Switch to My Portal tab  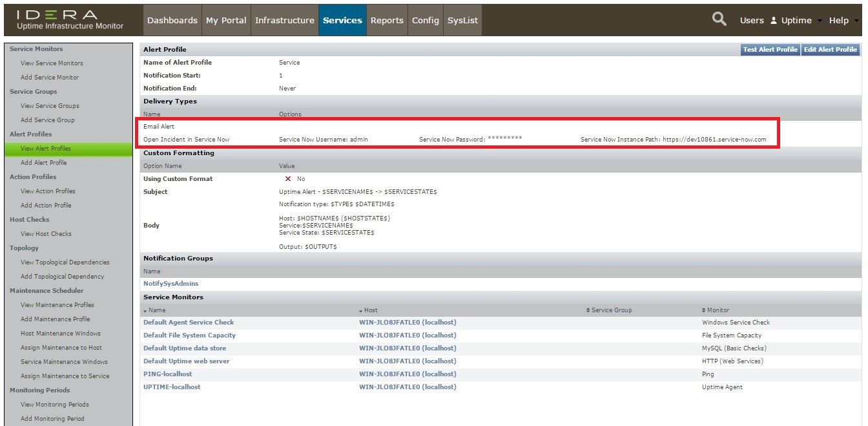226,20
